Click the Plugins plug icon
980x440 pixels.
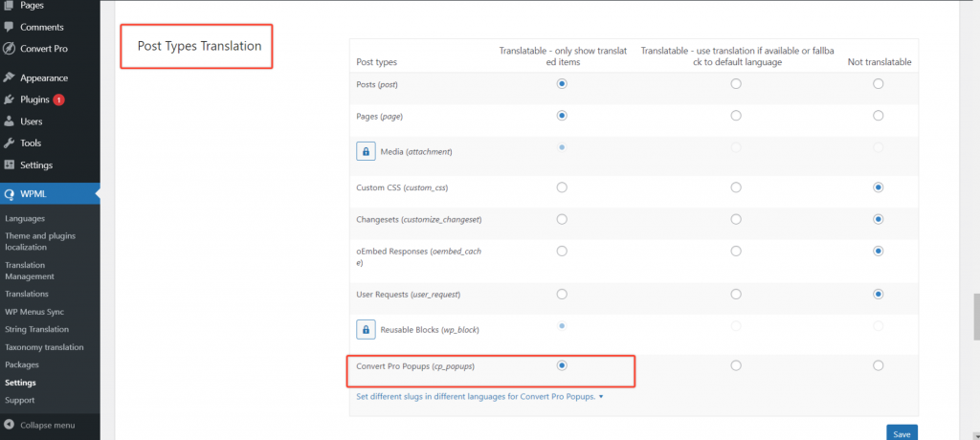[9, 99]
